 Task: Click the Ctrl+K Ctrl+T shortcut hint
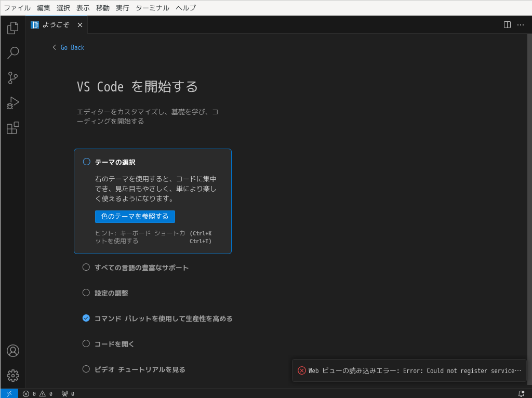(201, 237)
